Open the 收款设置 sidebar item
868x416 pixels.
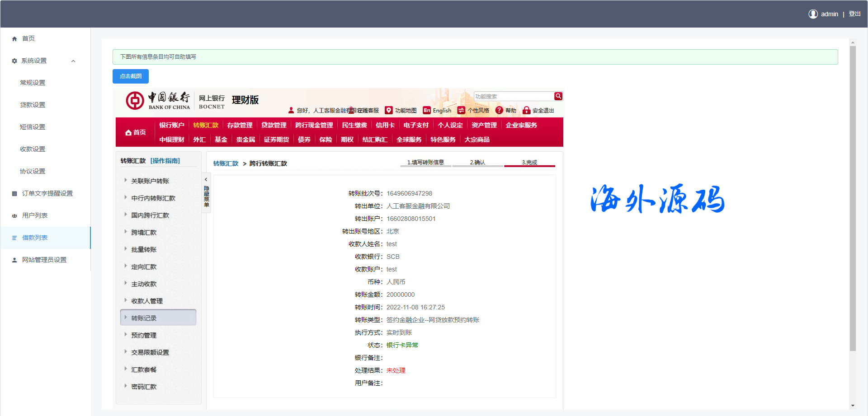click(x=33, y=149)
